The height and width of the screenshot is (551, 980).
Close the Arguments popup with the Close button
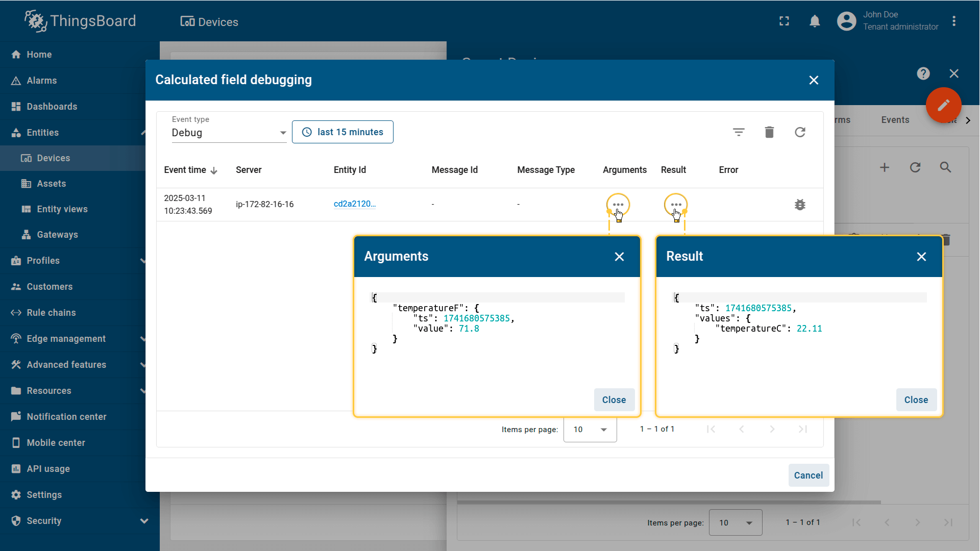(x=614, y=400)
